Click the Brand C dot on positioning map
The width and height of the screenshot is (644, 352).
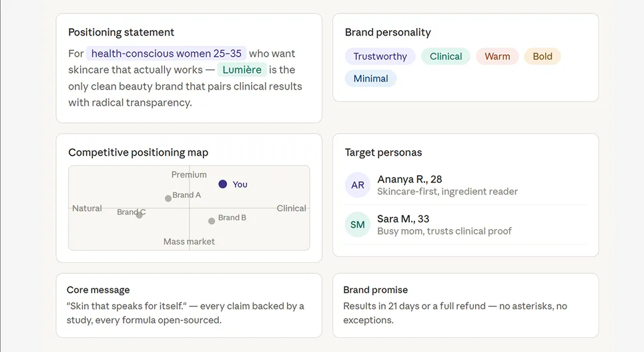click(139, 215)
